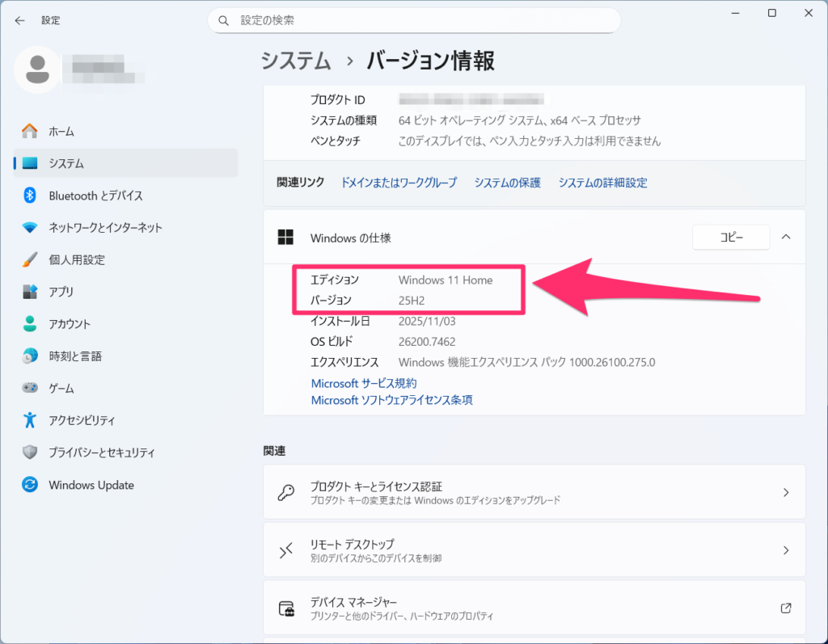Image resolution: width=828 pixels, height=644 pixels.
Task: Click システム breadcrumb in the header
Action: (296, 61)
